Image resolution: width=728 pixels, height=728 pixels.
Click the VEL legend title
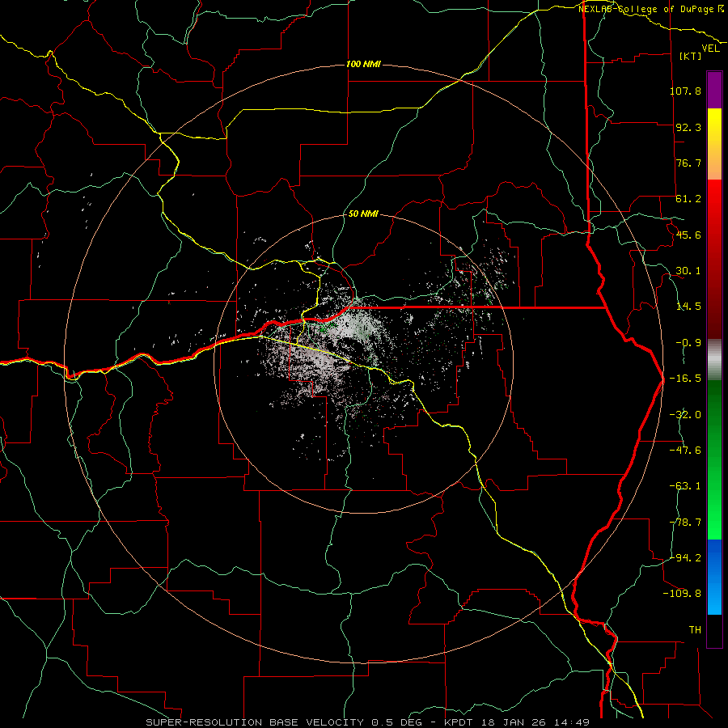[x=710, y=49]
